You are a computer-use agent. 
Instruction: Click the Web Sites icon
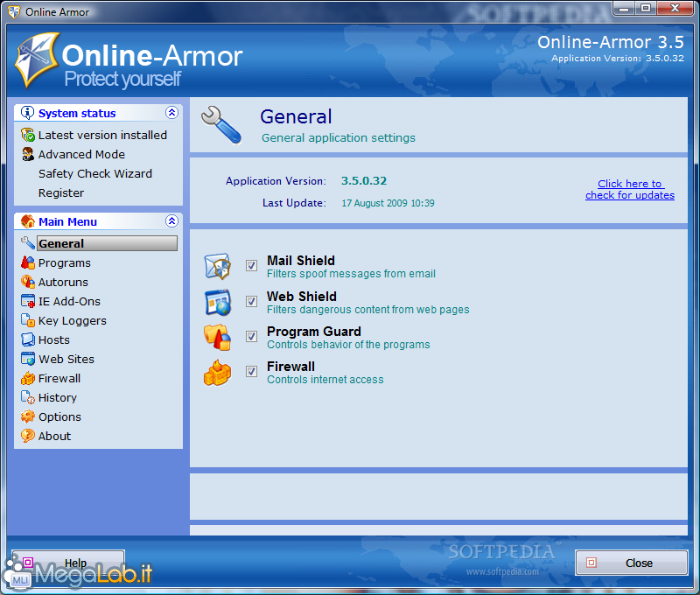point(28,359)
